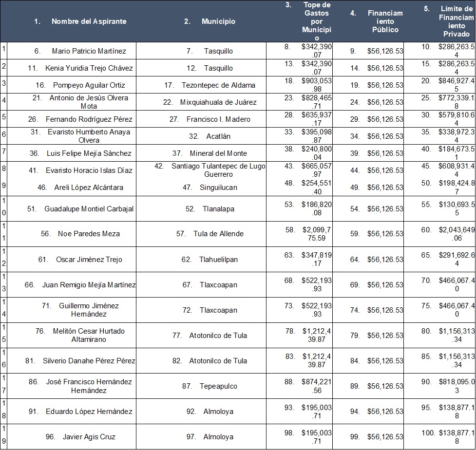Click 'Antonio de Jesús Olvera Mota'
The width and height of the screenshot is (476, 450).
89,102
